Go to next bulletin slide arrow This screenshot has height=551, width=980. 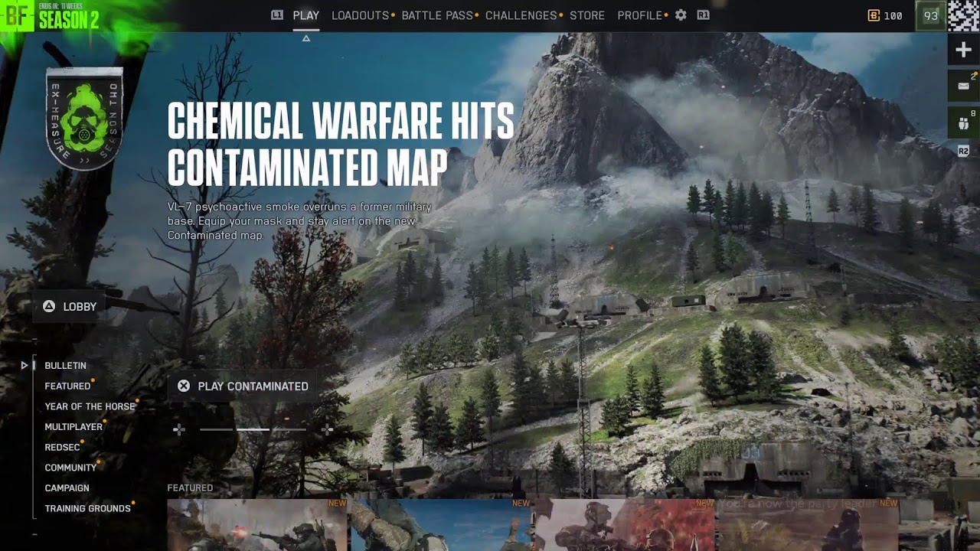[327, 430]
